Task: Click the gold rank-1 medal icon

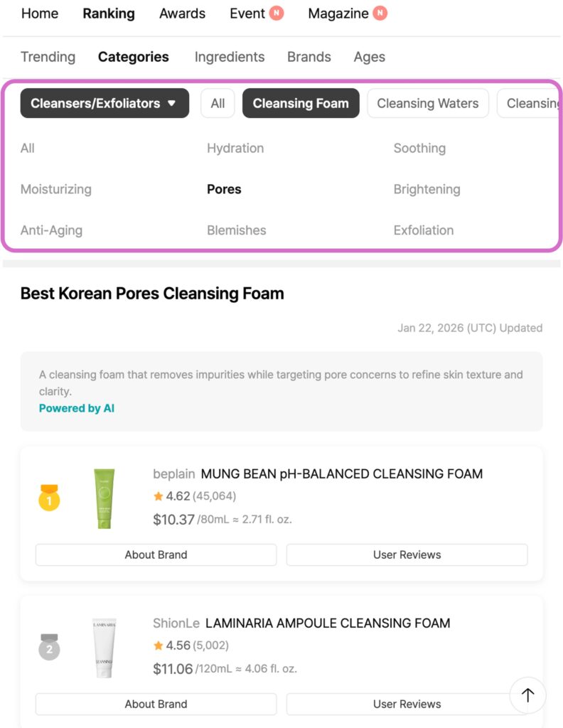Action: (x=48, y=498)
